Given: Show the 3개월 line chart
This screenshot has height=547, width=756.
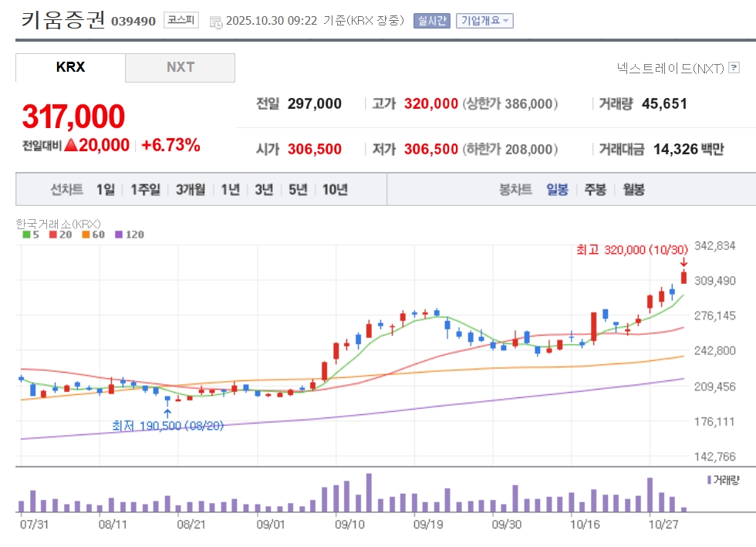Looking at the screenshot, I should pos(190,190).
